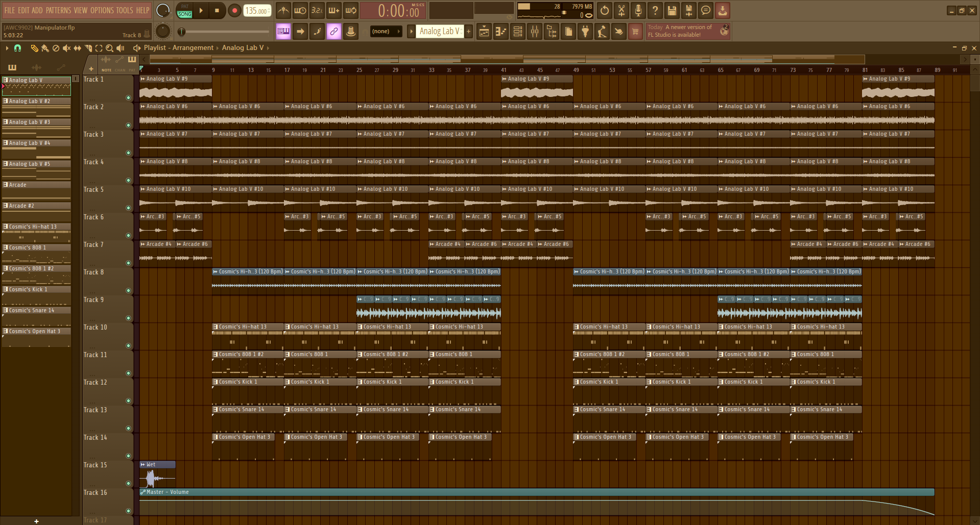Open Analog Lab V #9 clip menu on Track 1

(x=143, y=79)
